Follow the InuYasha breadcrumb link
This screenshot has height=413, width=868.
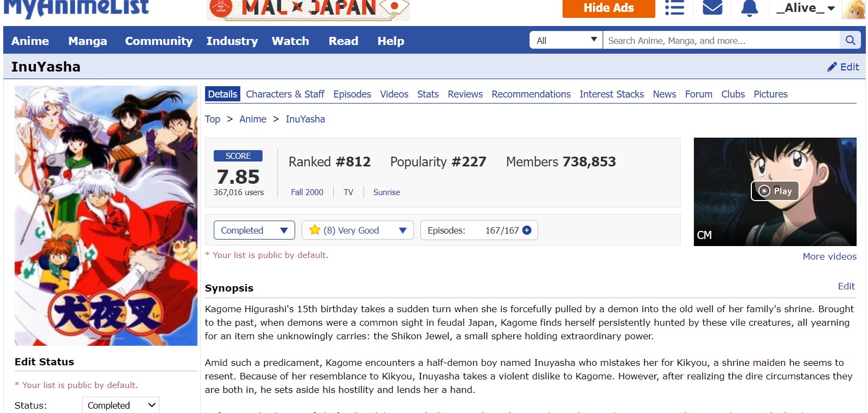coord(305,119)
